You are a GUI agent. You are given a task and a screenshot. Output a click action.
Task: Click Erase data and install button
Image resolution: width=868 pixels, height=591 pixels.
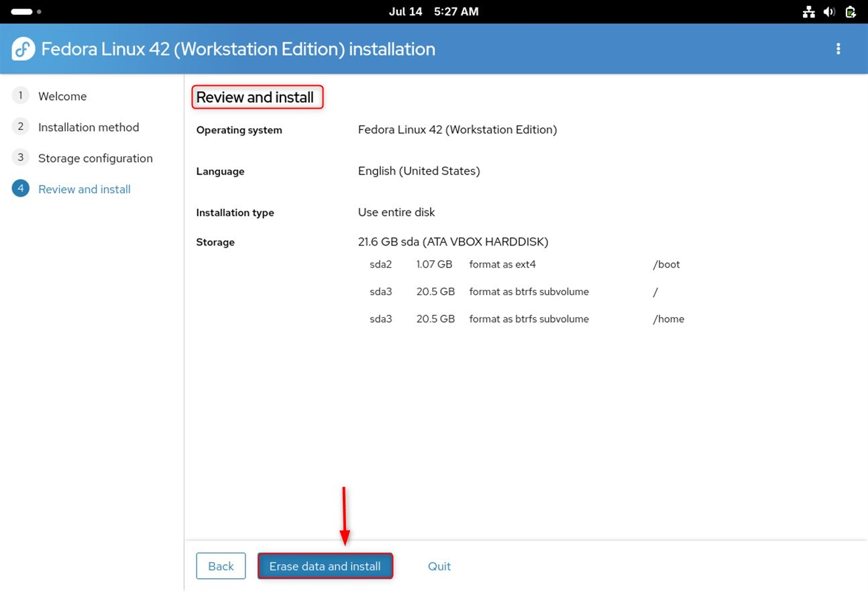coord(325,566)
